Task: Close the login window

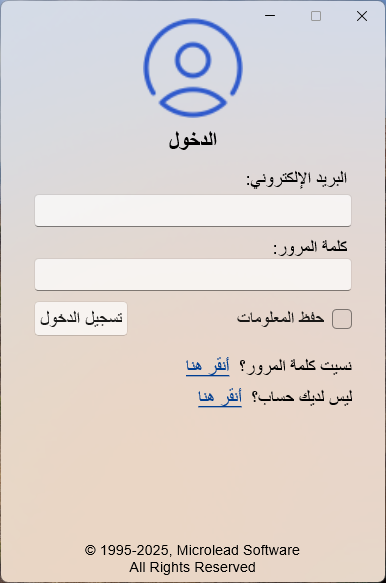Action: pyautogui.click(x=362, y=16)
